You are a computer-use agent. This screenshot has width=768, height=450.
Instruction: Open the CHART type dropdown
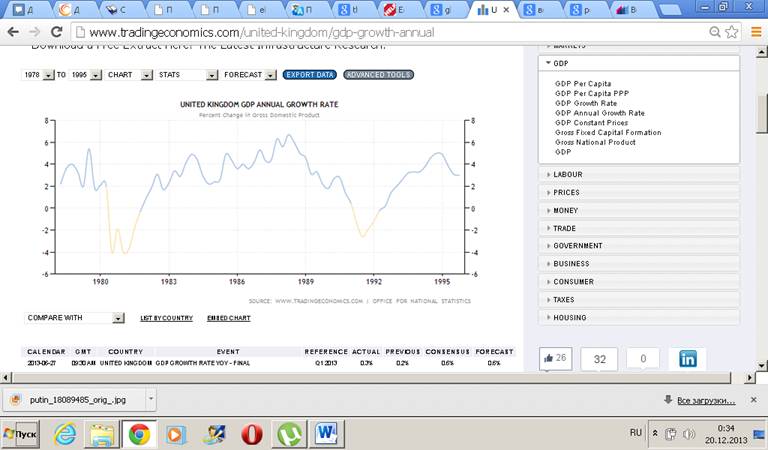click(129, 75)
